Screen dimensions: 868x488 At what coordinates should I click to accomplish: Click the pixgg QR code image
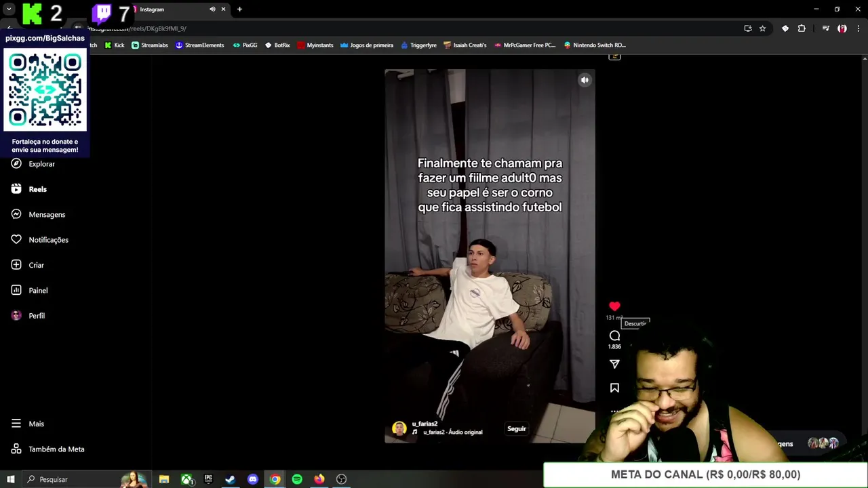tap(45, 89)
